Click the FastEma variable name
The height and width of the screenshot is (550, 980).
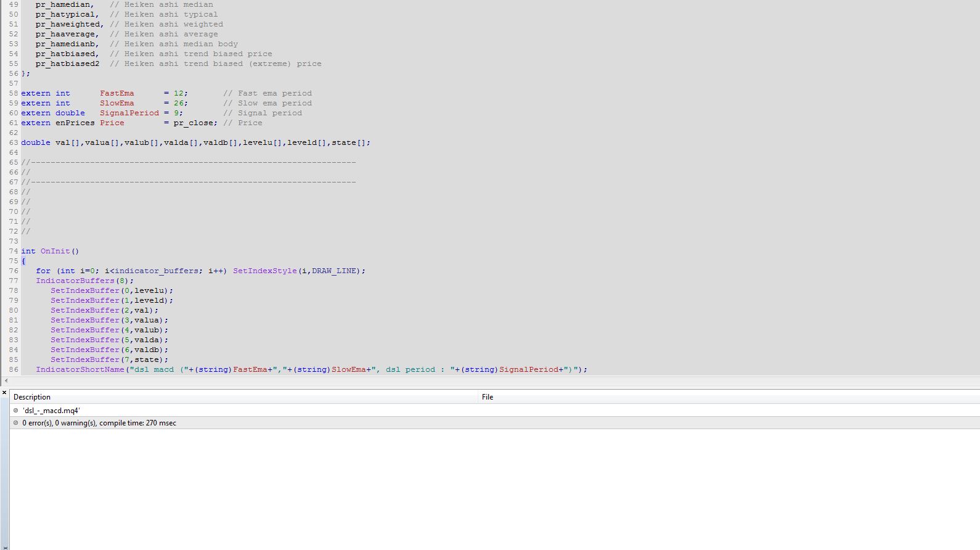coord(116,93)
